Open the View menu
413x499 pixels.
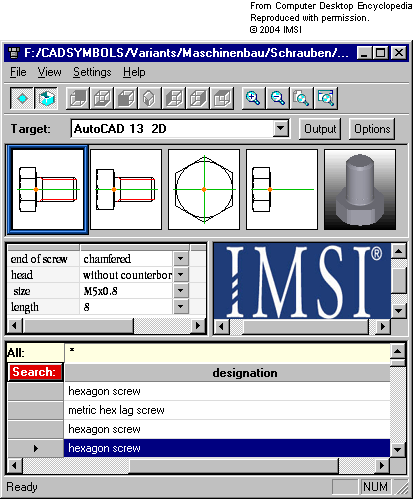(x=49, y=72)
